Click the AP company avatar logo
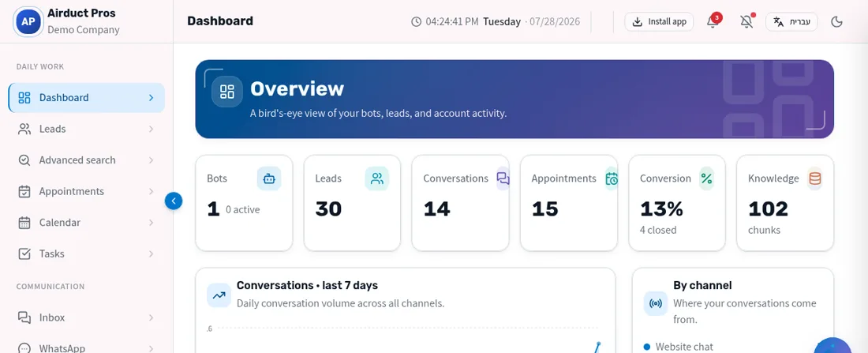Image resolution: width=868 pixels, height=353 pixels. tap(28, 21)
